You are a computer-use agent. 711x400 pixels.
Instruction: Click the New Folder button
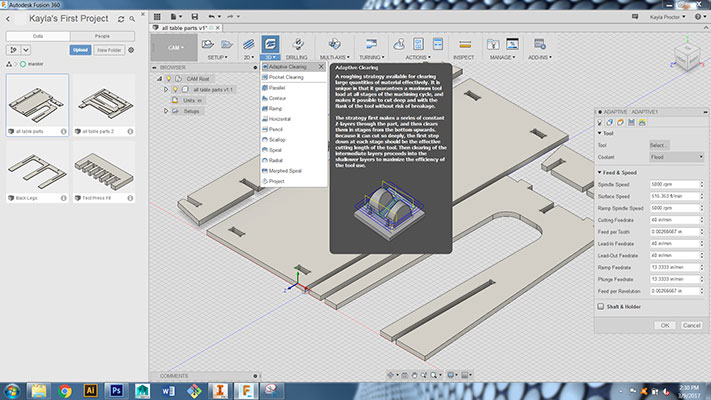click(x=109, y=50)
